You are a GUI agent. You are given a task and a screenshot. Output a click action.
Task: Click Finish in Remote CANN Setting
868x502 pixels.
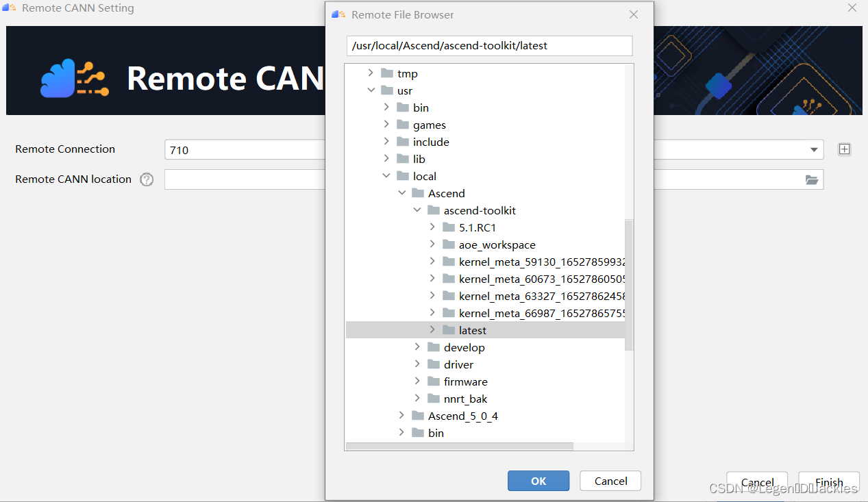pyautogui.click(x=829, y=482)
